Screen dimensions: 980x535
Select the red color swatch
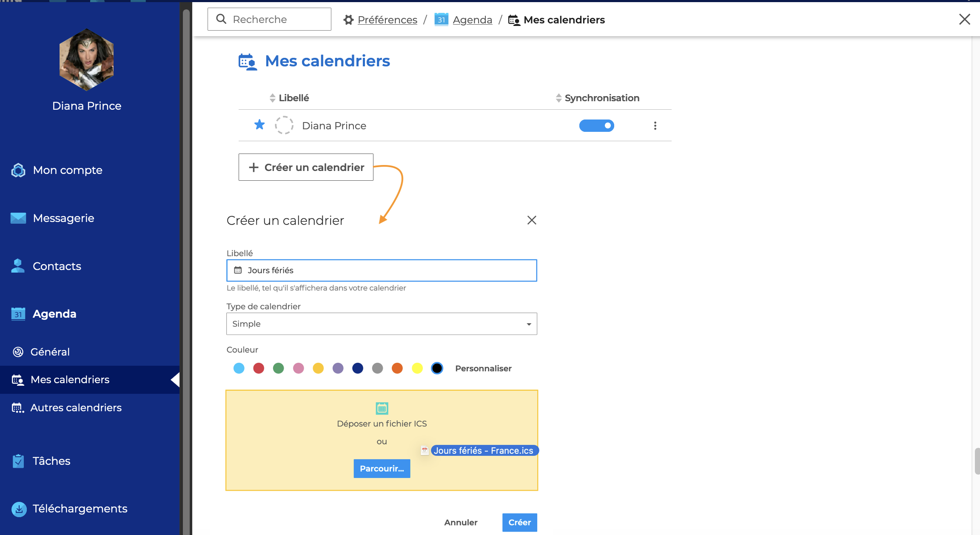pos(259,368)
